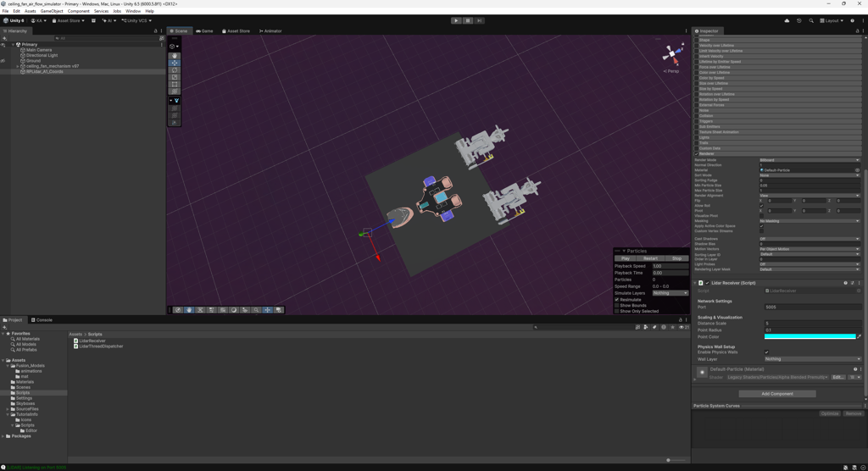The height and width of the screenshot is (471, 868).
Task: Click the Project panel hidden items eye icon
Action: click(x=682, y=327)
